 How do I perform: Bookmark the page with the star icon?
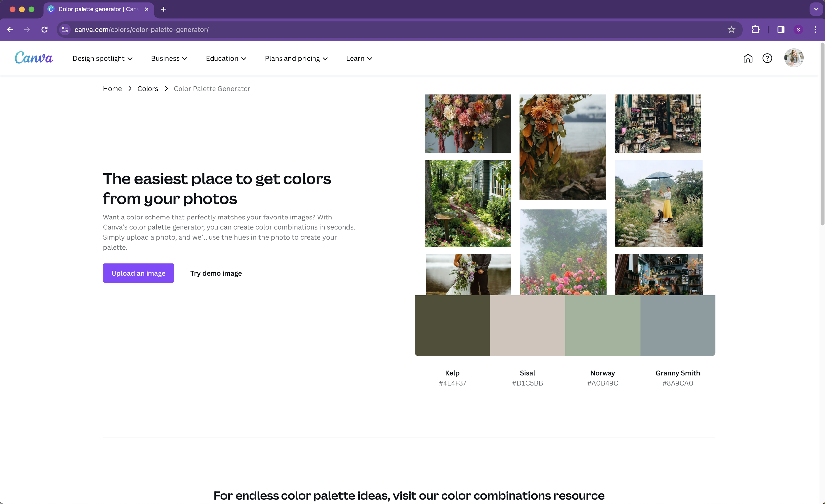pos(731,29)
